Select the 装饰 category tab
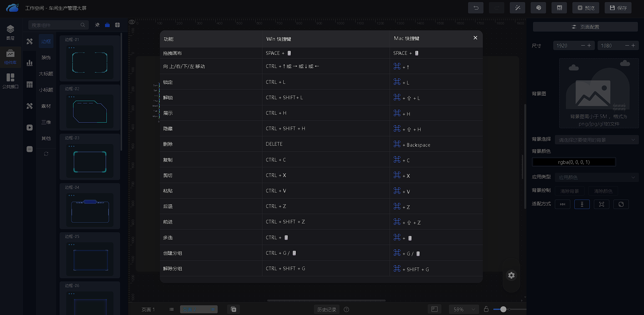The height and width of the screenshot is (315, 644). coord(46,58)
